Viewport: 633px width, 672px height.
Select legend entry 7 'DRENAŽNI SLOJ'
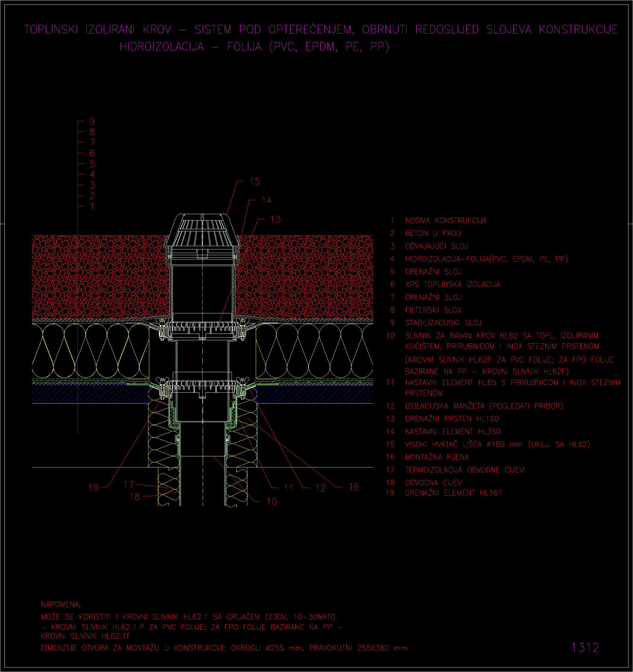[433, 297]
